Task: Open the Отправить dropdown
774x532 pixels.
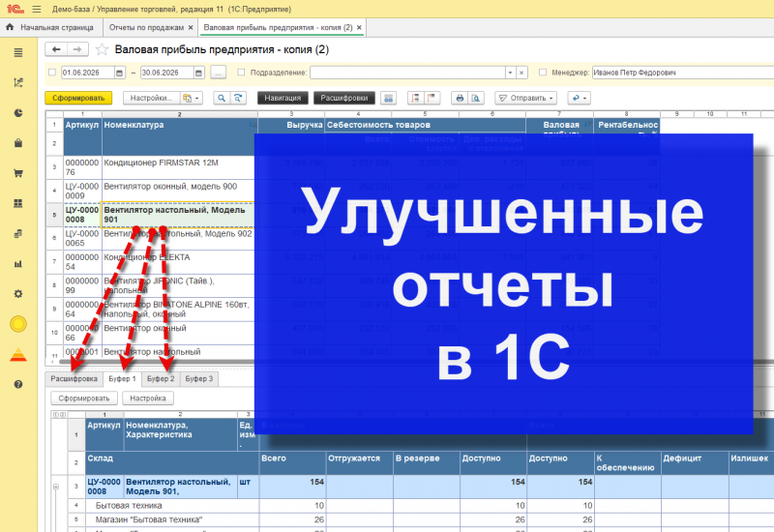Action: pyautogui.click(x=525, y=98)
